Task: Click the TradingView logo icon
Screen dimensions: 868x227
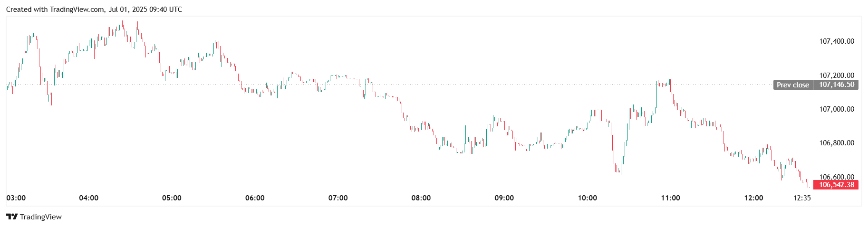Action: pos(12,217)
